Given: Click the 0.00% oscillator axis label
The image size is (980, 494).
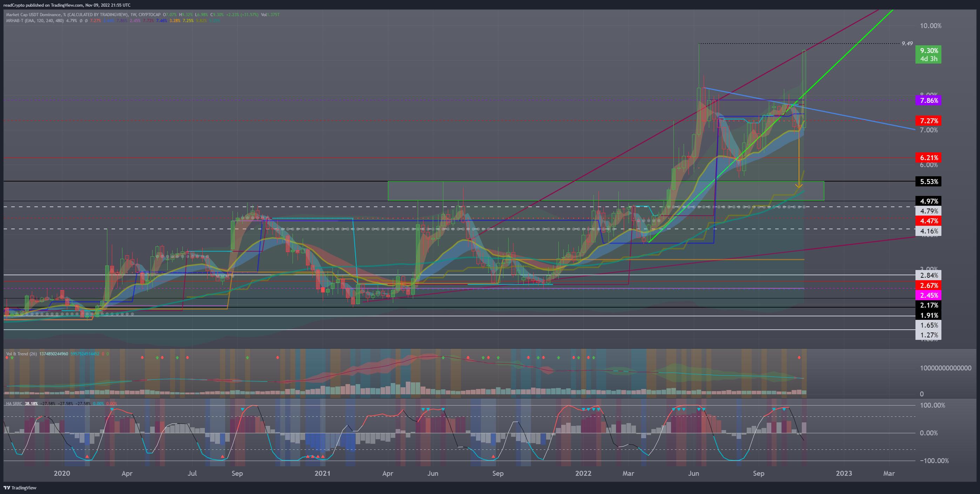Looking at the screenshot, I should tap(929, 433).
